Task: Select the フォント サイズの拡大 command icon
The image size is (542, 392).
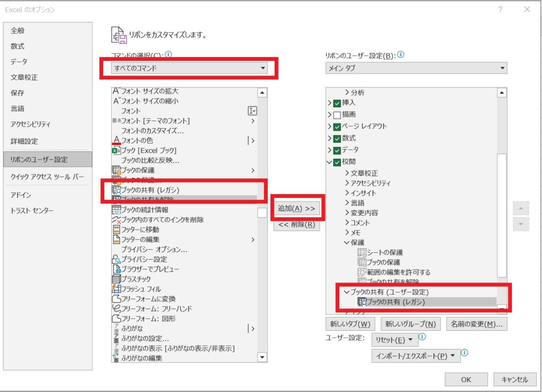Action: tap(116, 91)
